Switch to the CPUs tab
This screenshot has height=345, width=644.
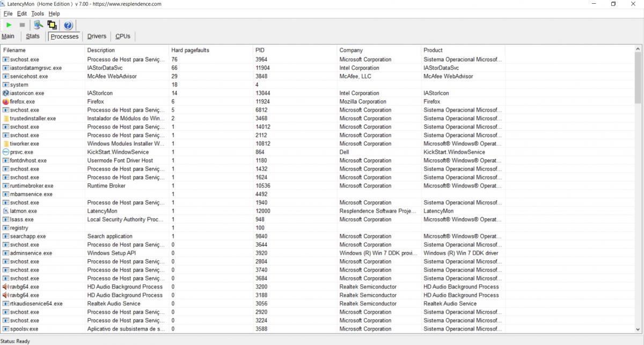pyautogui.click(x=123, y=36)
